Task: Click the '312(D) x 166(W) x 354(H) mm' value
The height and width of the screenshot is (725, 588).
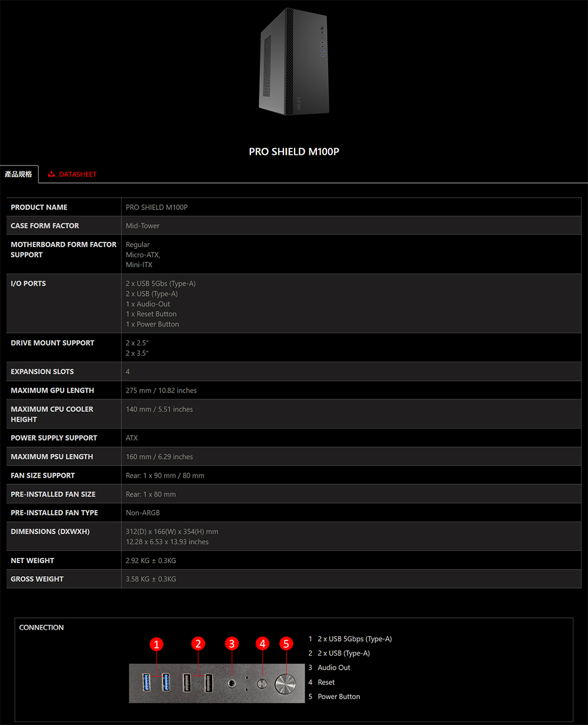Action: (x=172, y=531)
